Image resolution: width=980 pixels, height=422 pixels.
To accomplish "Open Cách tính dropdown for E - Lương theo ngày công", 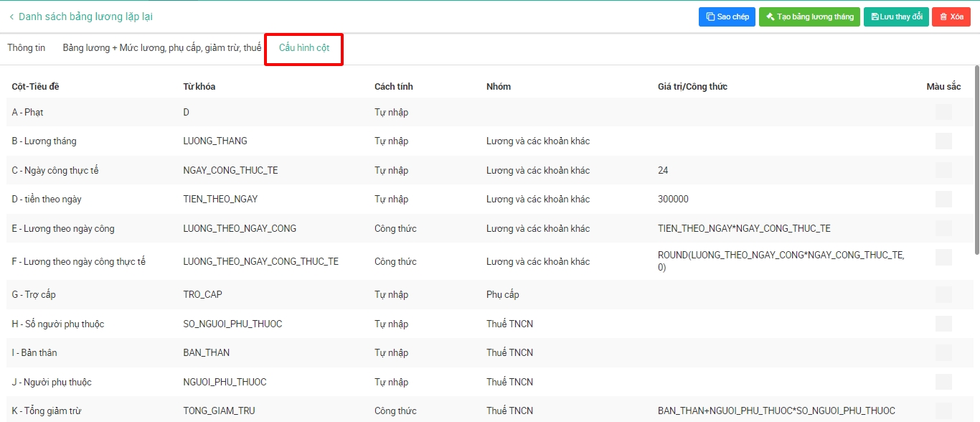I will (395, 228).
